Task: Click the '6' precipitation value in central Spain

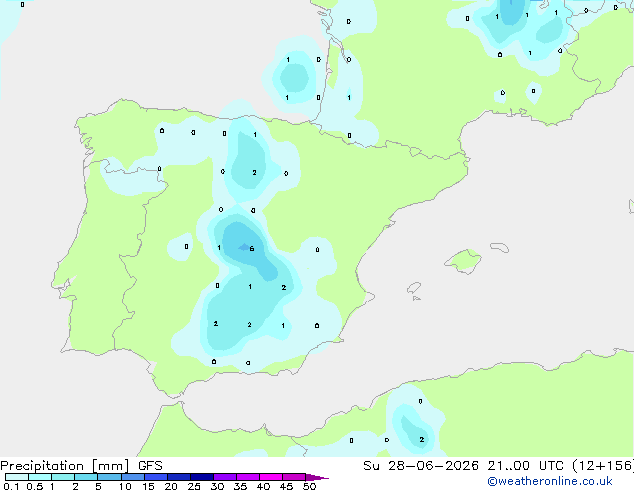Action: click(x=252, y=249)
